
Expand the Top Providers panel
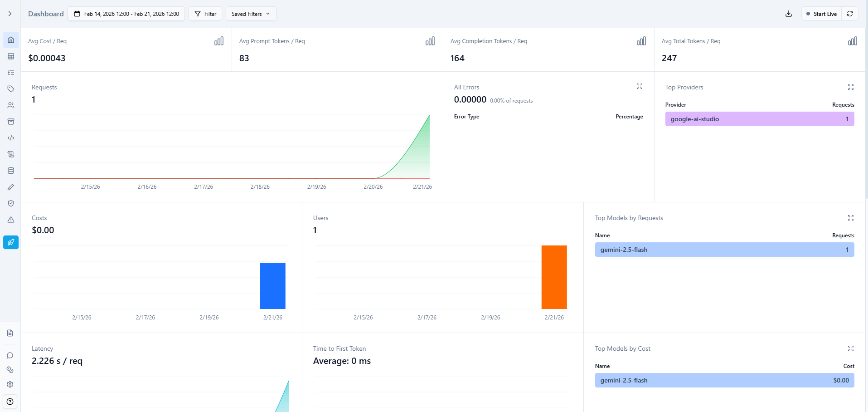[850, 87]
